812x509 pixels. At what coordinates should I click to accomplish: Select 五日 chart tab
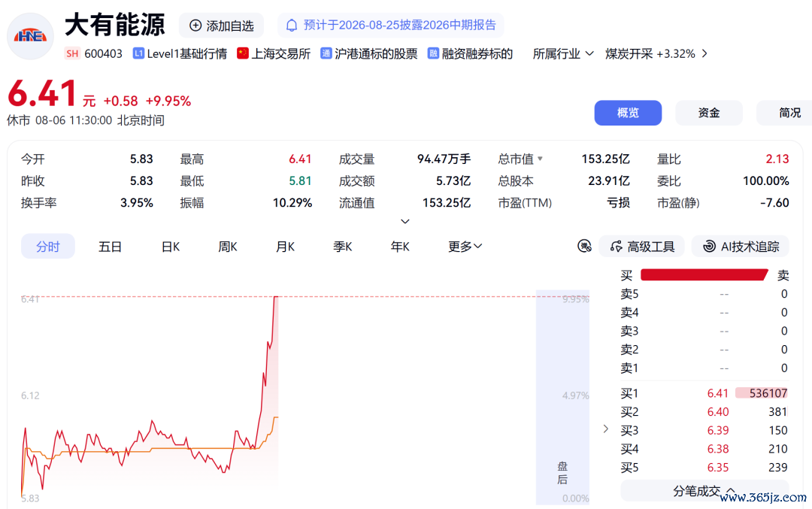pos(110,247)
